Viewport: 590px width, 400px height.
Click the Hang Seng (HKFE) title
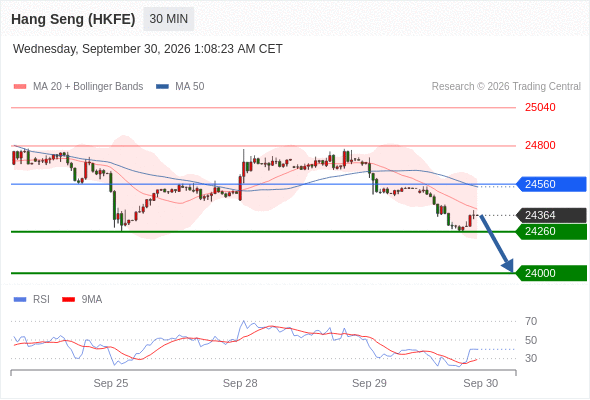click(x=73, y=19)
